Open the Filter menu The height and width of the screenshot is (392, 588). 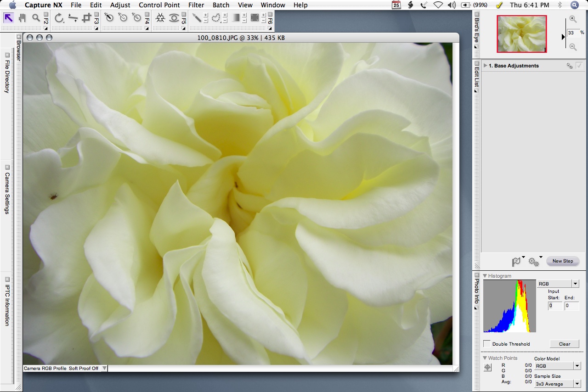pyautogui.click(x=196, y=5)
